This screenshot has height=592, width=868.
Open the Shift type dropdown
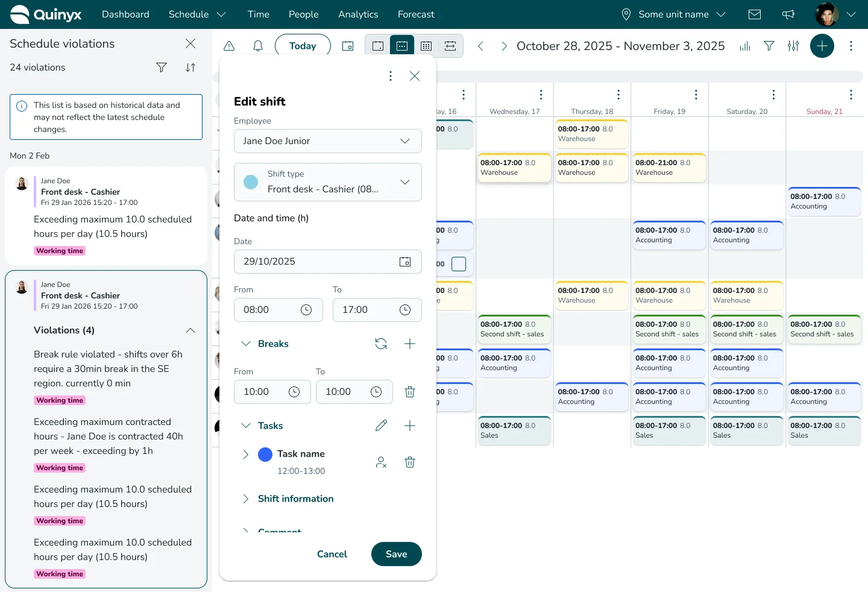[x=328, y=182]
